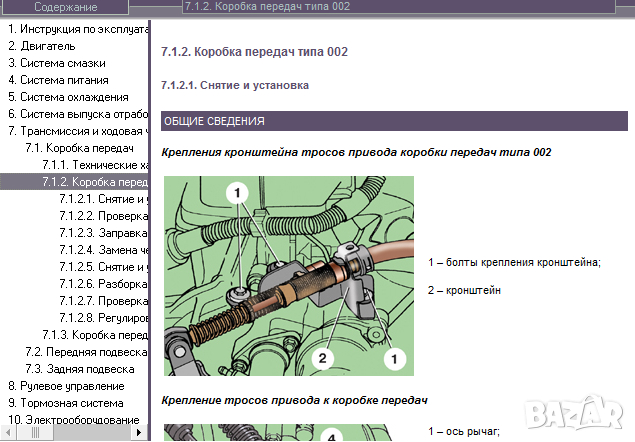Select chapter 2 Двигатель in contents
This screenshot has width=635, height=442.
tap(41, 46)
